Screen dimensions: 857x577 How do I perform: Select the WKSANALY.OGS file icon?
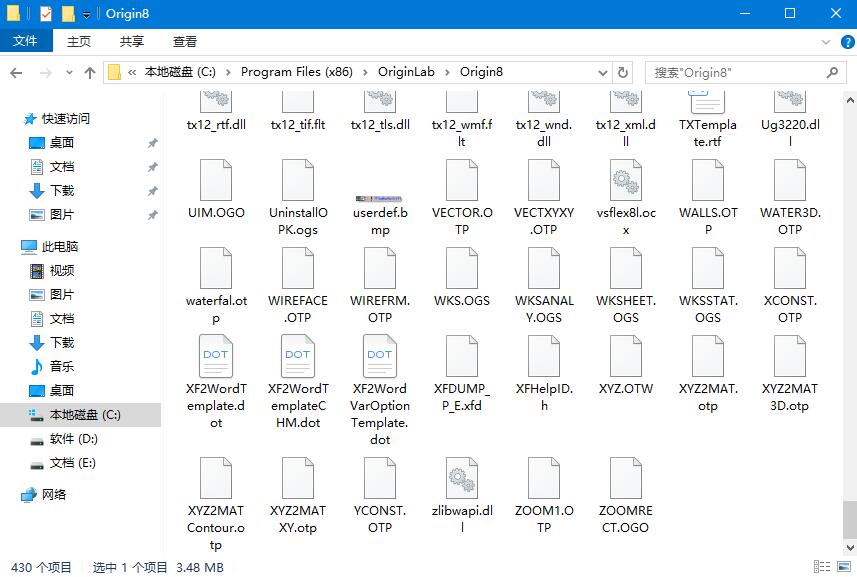point(544,268)
